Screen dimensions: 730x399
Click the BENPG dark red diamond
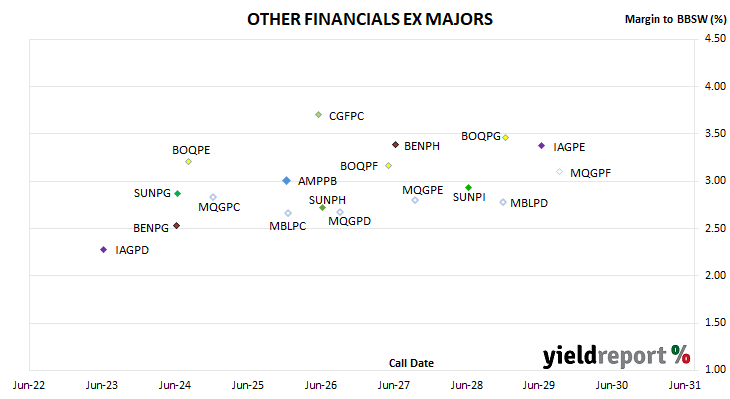[176, 226]
